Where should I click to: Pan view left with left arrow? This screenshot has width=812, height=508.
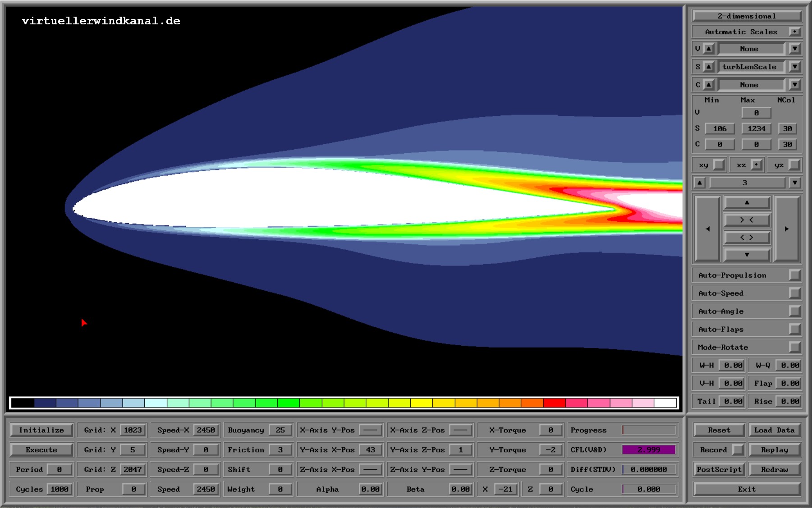pyautogui.click(x=707, y=229)
